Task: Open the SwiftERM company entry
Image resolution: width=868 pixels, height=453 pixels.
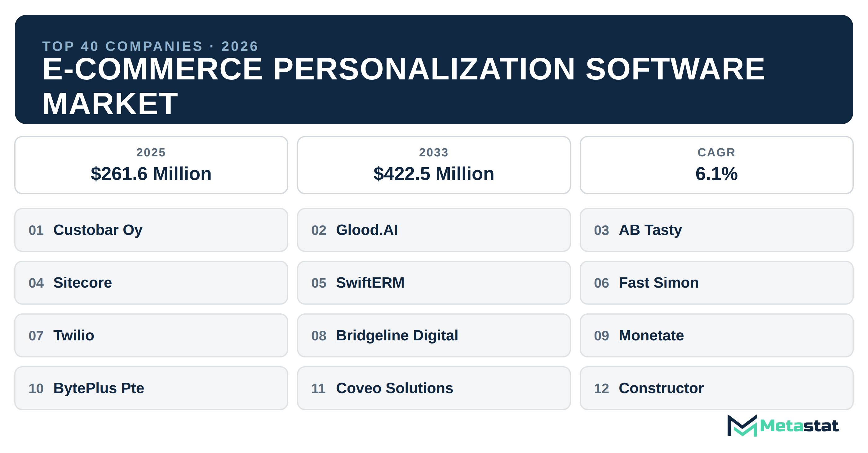Action: pos(434,283)
